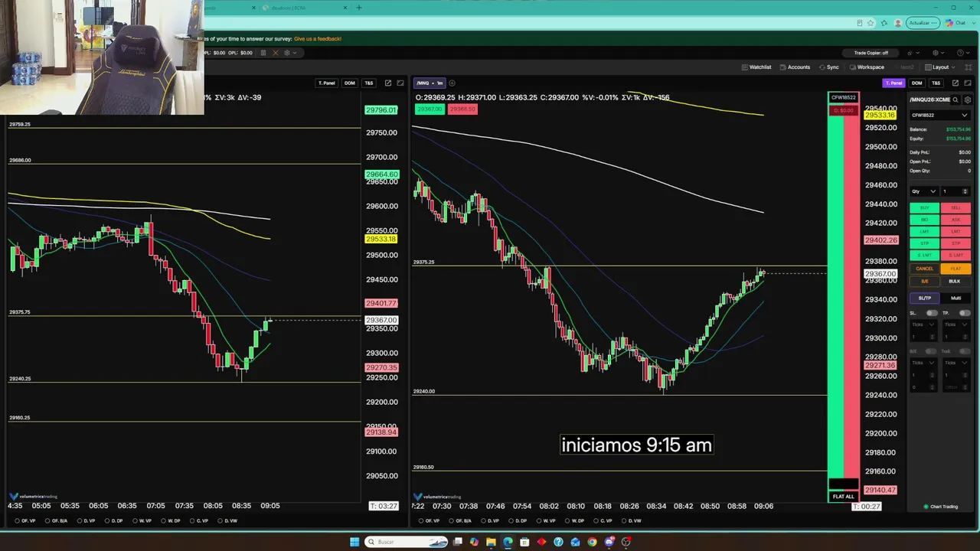This screenshot has height=551, width=980.
Task: Close the OPL bar X icon
Action: click(x=276, y=53)
